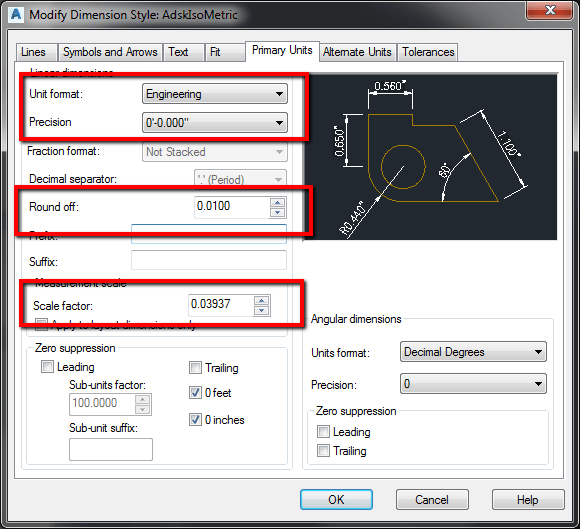Open the angular Precision dropdown showing 0
This screenshot has width=580, height=529.
pos(473,384)
